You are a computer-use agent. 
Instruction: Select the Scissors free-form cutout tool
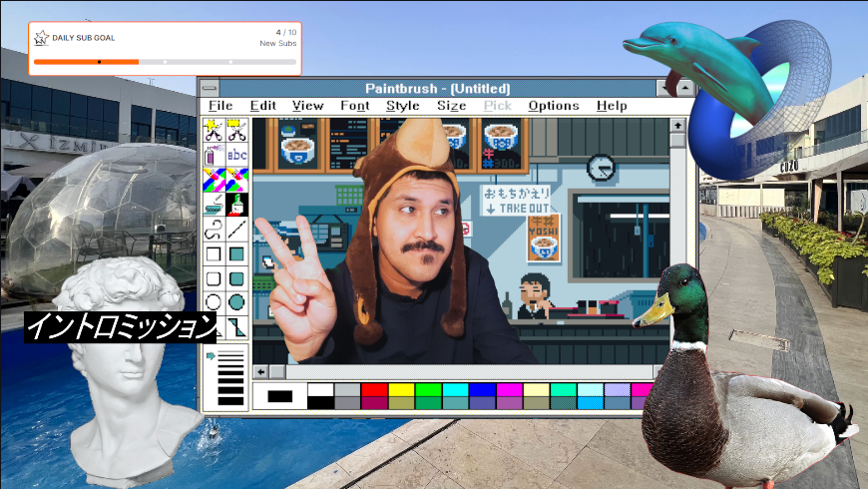click(x=214, y=130)
